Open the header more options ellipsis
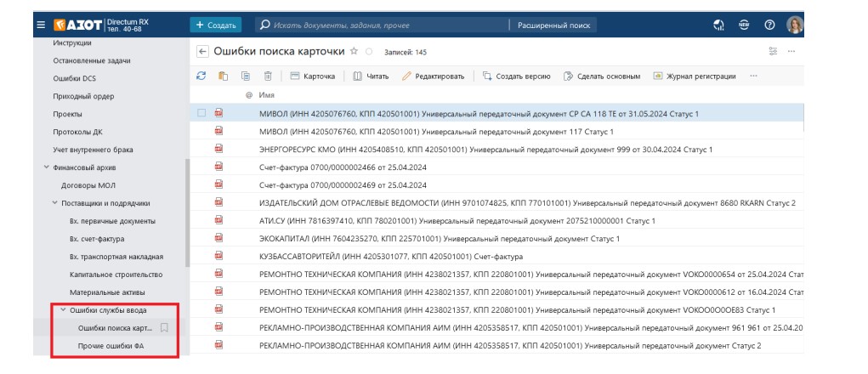 (791, 51)
